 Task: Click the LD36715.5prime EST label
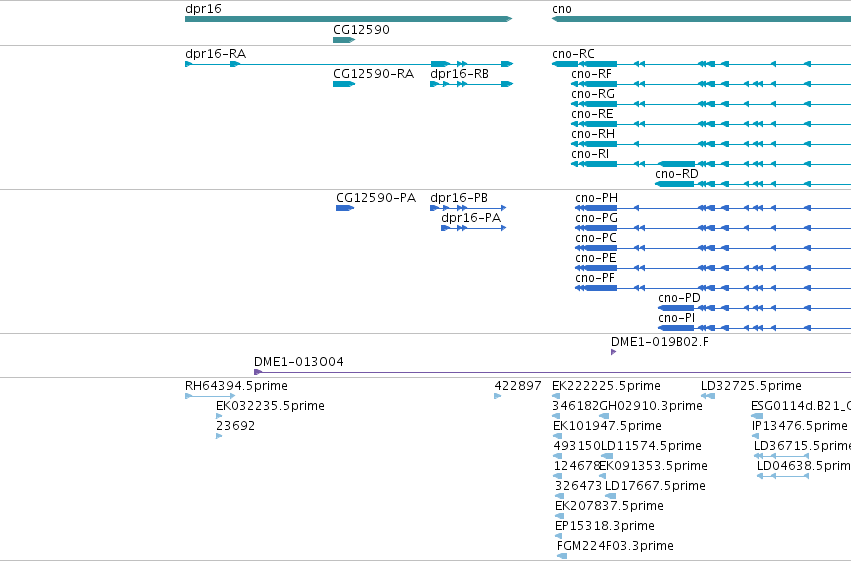coord(802,446)
